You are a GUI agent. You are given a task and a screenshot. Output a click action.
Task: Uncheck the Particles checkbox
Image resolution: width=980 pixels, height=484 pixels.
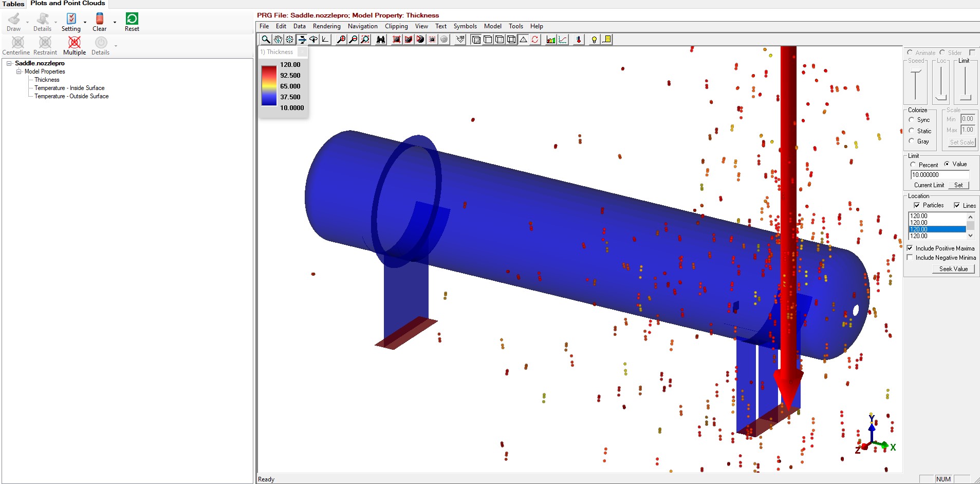point(917,205)
